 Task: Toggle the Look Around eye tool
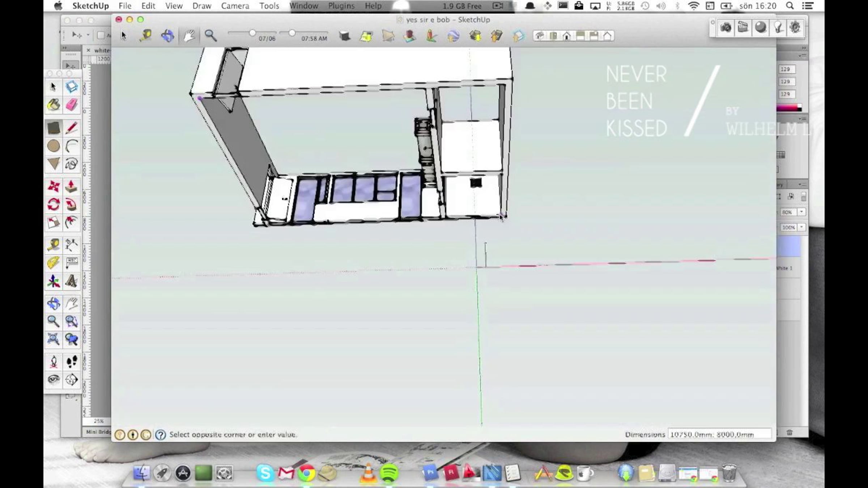(x=54, y=379)
